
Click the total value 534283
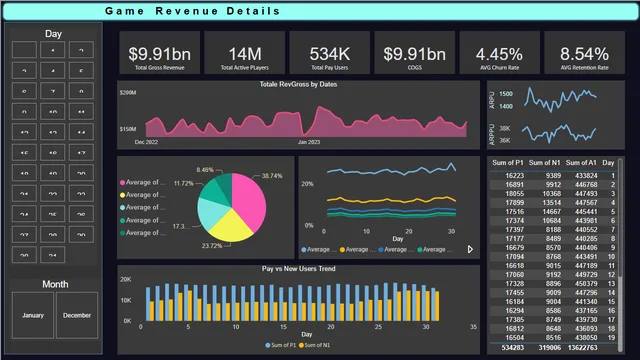513,348
